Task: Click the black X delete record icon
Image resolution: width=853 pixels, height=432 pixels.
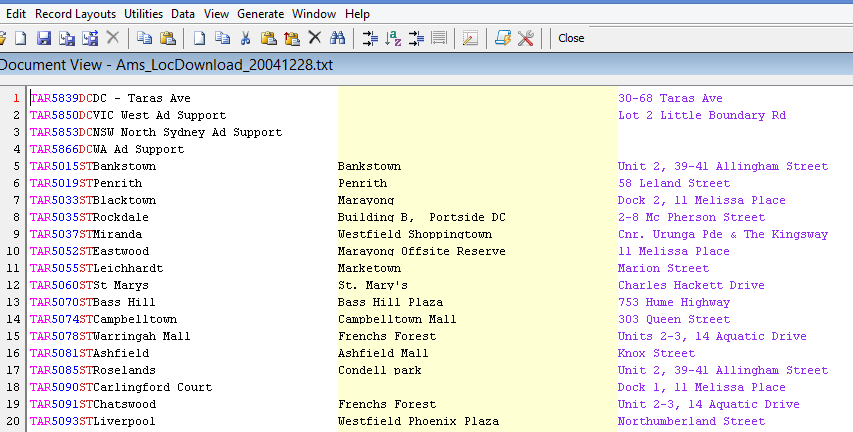Action: [315, 38]
